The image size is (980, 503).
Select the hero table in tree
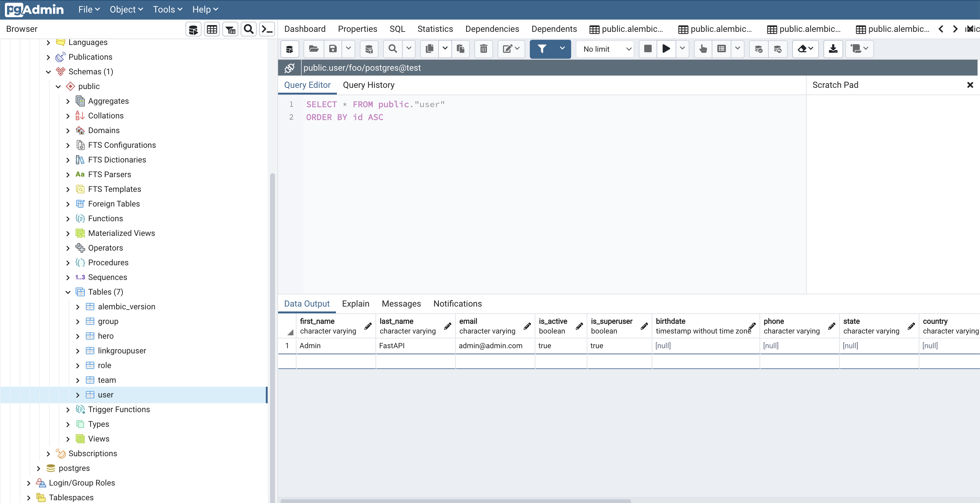pos(106,336)
